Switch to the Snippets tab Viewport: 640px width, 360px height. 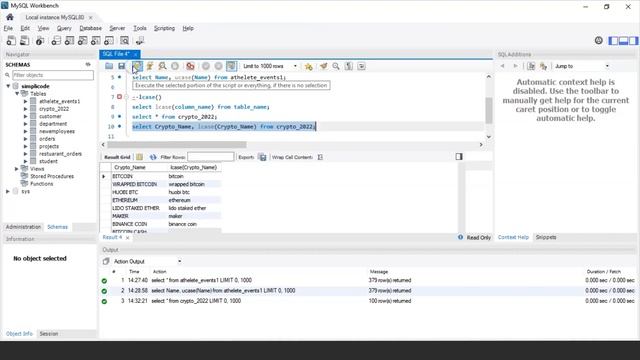pyautogui.click(x=546, y=237)
